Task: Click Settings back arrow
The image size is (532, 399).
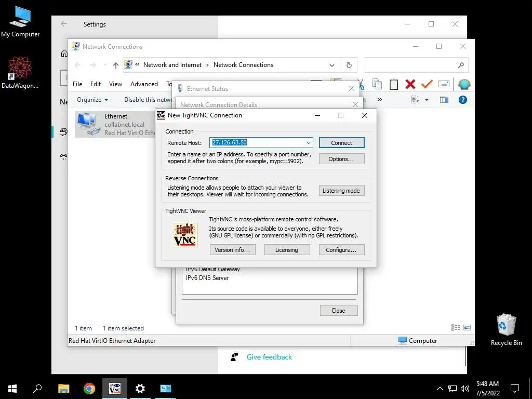Action: click(64, 24)
